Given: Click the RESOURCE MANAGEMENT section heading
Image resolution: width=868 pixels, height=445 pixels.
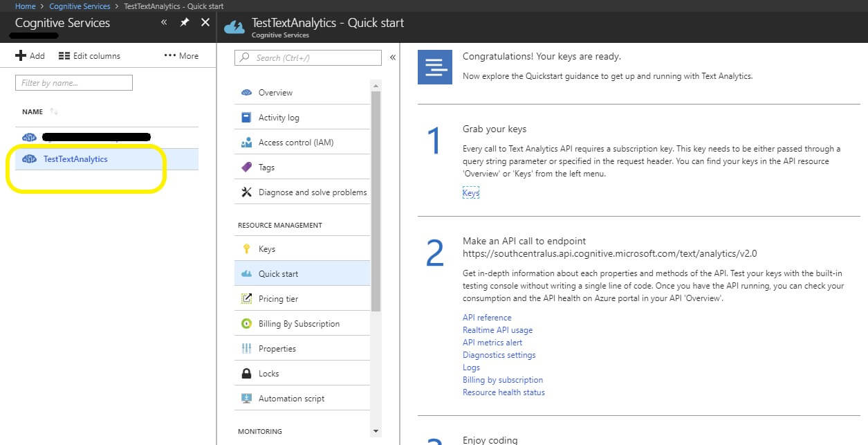Looking at the screenshot, I should [280, 225].
